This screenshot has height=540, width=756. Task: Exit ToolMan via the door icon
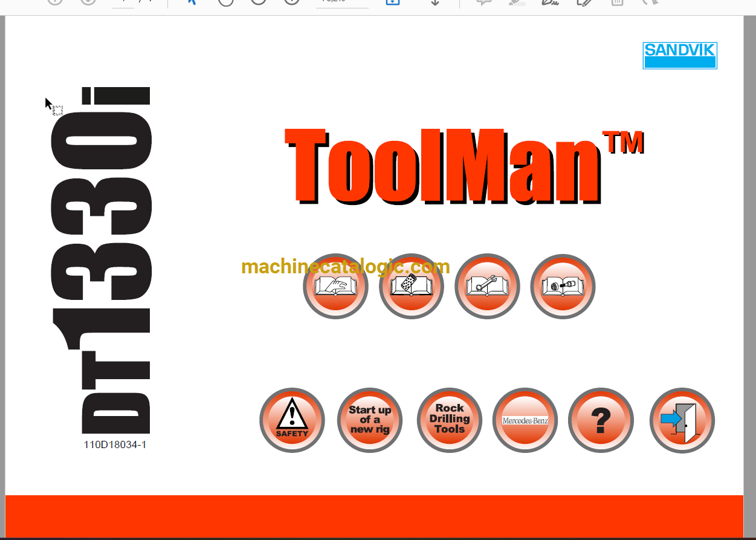point(682,420)
